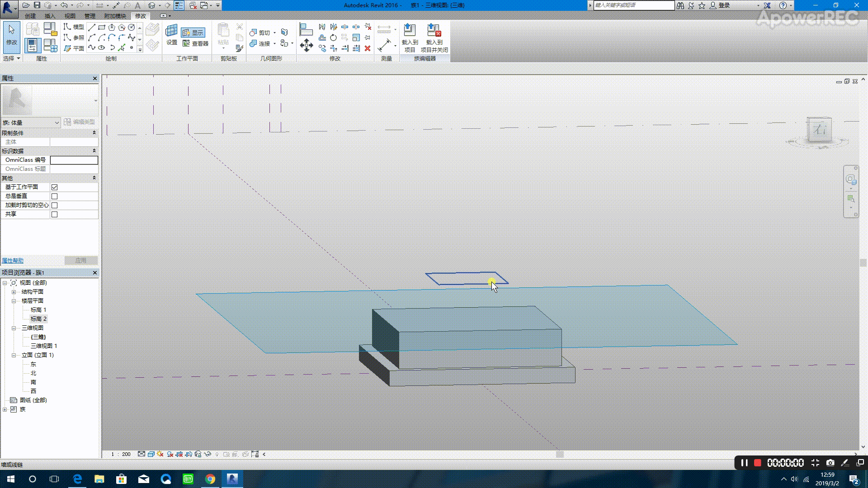868x488 pixels.
Task: Uncheck the work plane-based checkbox
Action: pyautogui.click(x=55, y=187)
